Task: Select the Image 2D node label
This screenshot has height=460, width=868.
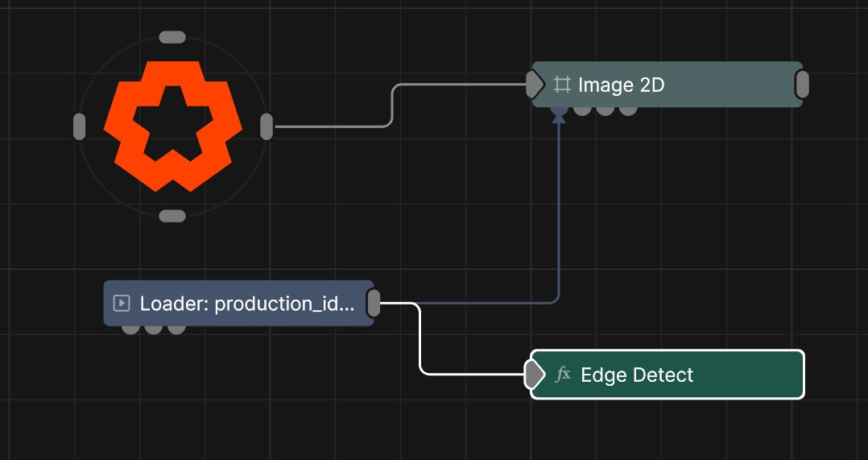Action: (621, 85)
